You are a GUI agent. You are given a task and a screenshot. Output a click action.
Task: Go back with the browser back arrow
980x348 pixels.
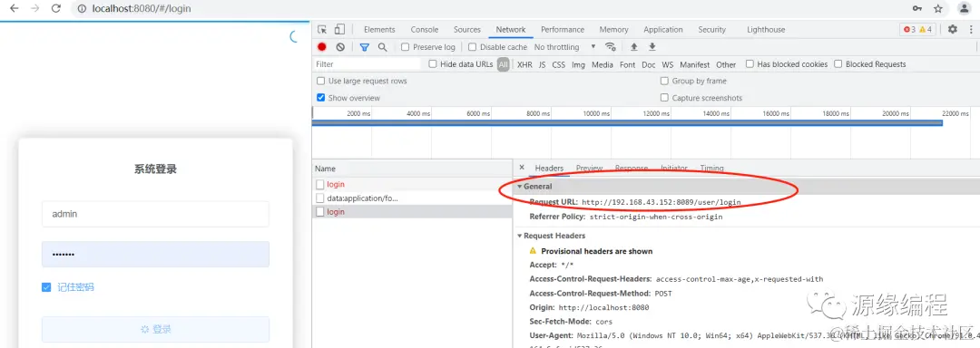(15, 9)
